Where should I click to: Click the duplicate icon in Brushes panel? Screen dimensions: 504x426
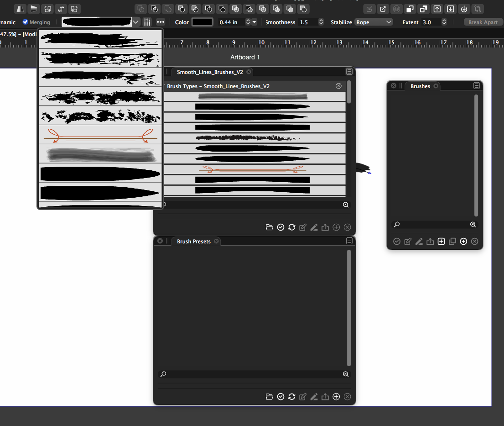[452, 242]
